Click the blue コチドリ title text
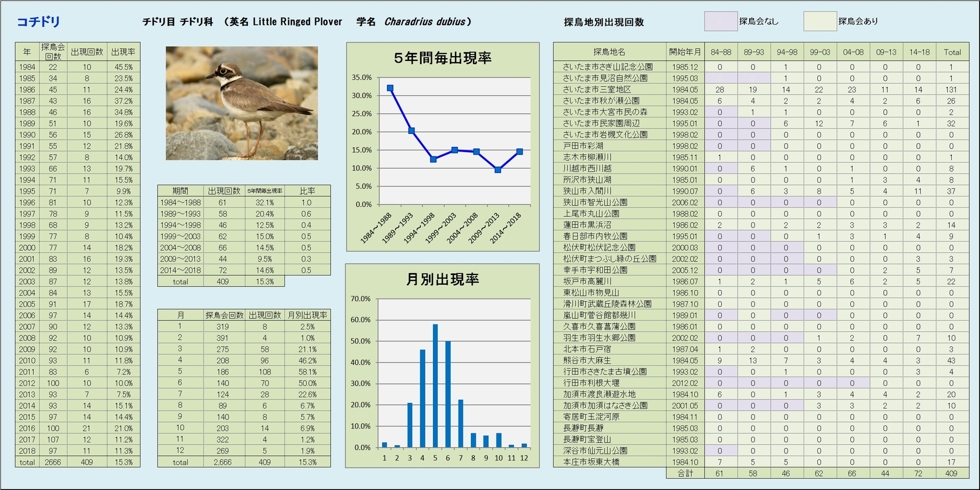The height and width of the screenshot is (490, 980). (39, 22)
